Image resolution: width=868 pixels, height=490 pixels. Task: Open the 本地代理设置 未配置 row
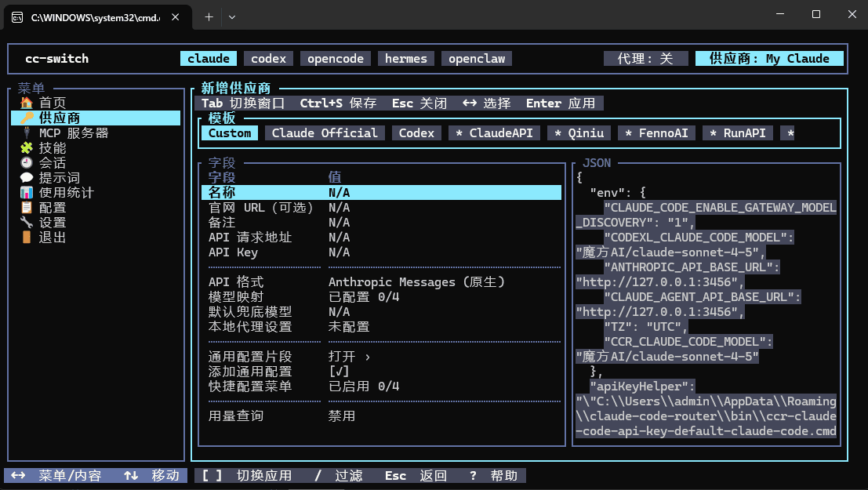[381, 327]
